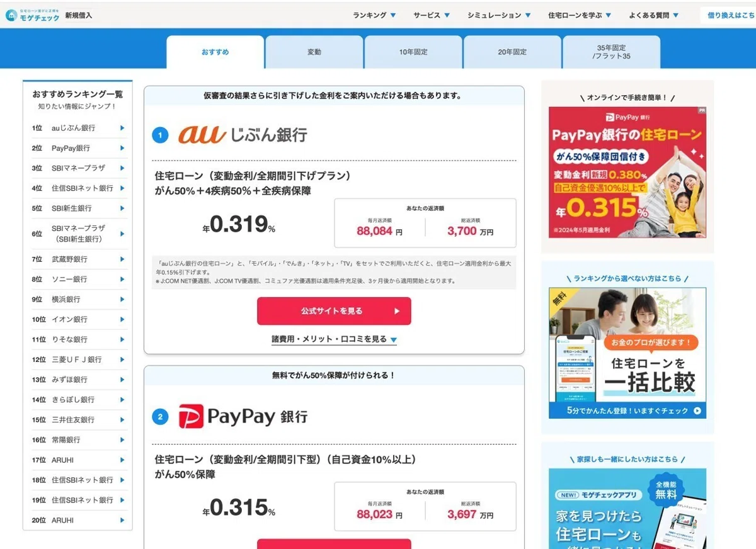Image resolution: width=756 pixels, height=549 pixels.
Task: Open the PayPay銀行の住宅ローン ad banner
Action: pos(627,172)
